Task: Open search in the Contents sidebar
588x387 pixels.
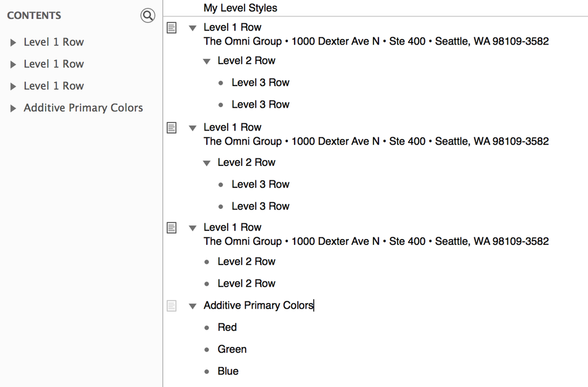Action: point(148,15)
